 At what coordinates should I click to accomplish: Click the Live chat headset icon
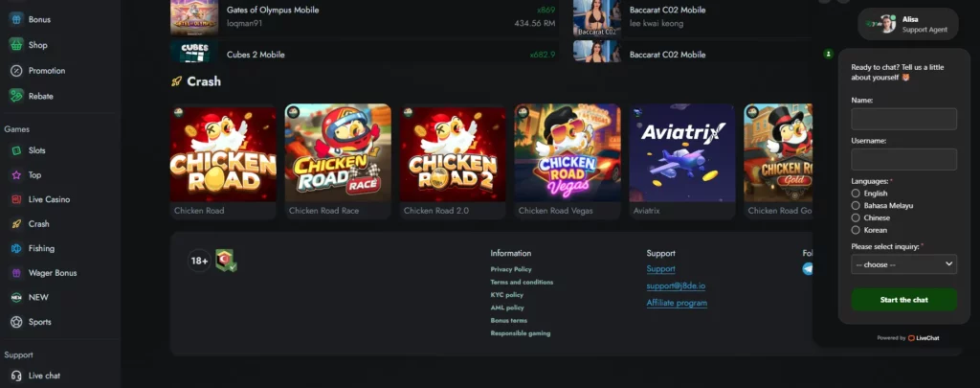(16, 376)
